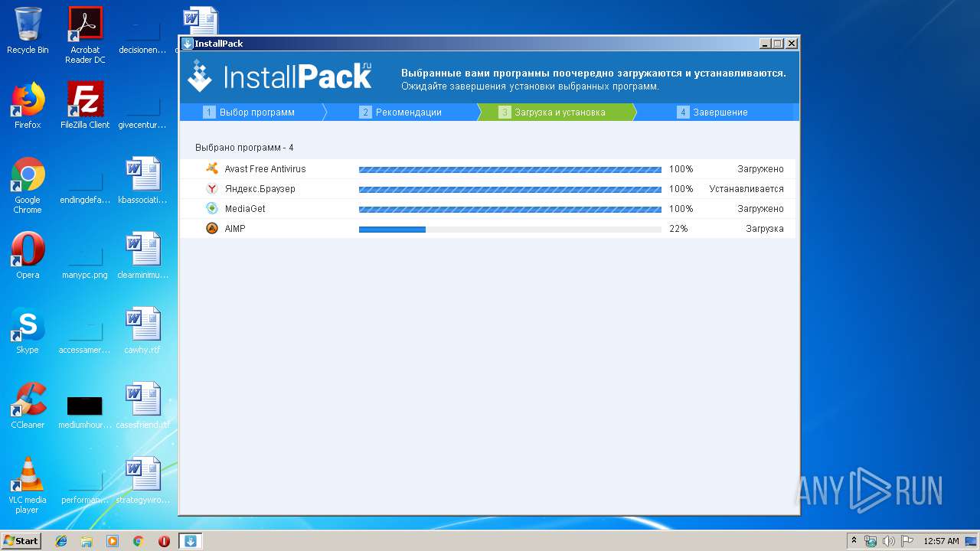Click the AIMP download progress bar

tap(510, 229)
